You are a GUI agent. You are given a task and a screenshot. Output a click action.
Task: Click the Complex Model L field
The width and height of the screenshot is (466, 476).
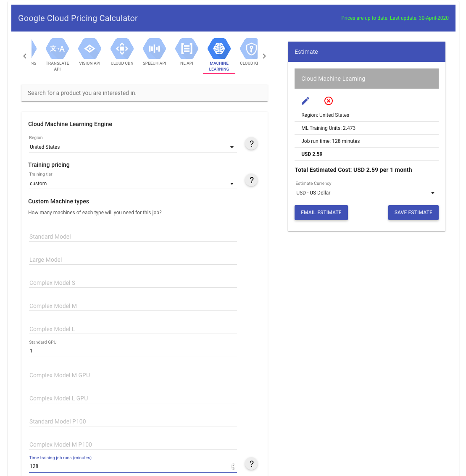pyautogui.click(x=133, y=329)
